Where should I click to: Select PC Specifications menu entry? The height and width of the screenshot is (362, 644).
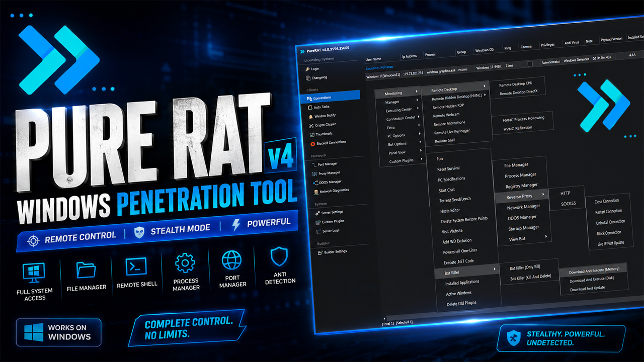click(451, 179)
